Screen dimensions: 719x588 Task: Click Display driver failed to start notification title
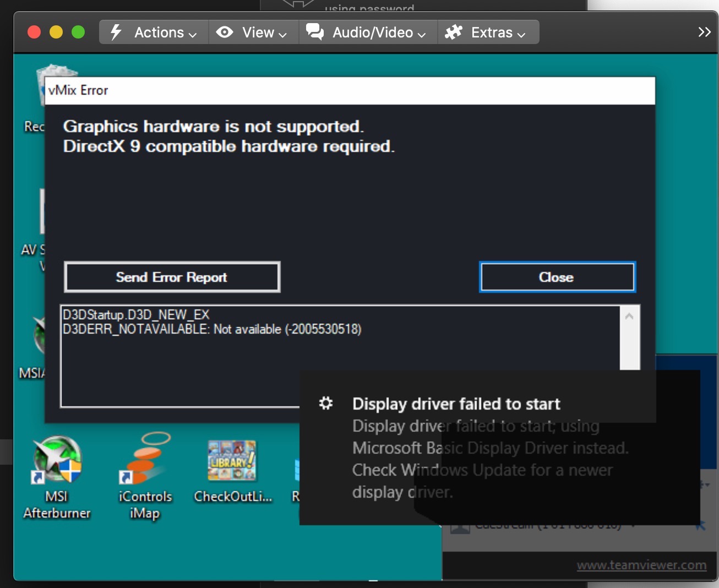[456, 404]
